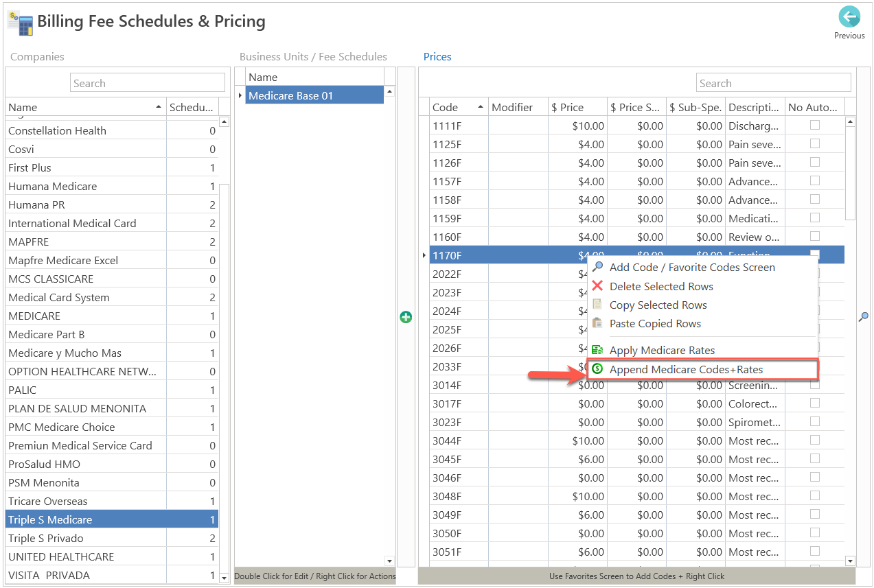Select Constellation Health company row
This screenshot has width=874, height=588.
(112, 130)
